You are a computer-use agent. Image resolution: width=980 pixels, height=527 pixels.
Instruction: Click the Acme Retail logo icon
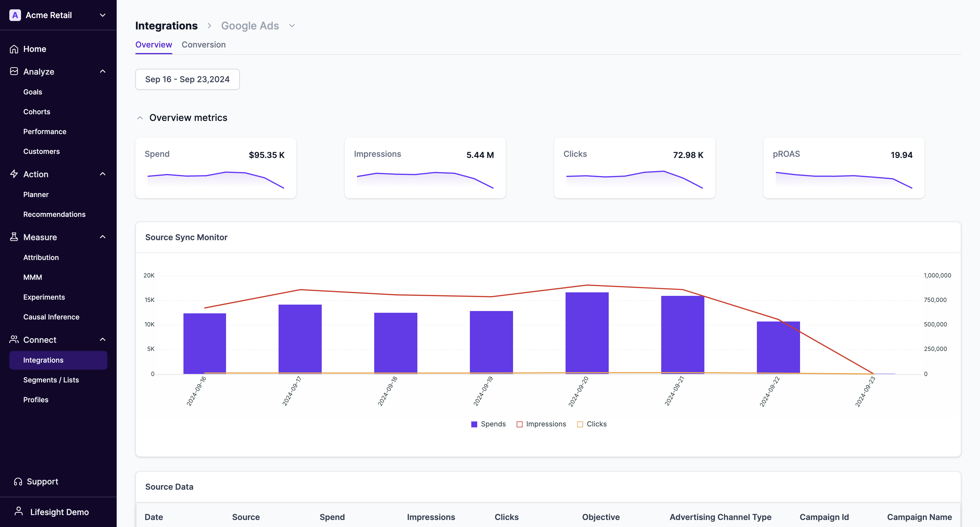(15, 15)
